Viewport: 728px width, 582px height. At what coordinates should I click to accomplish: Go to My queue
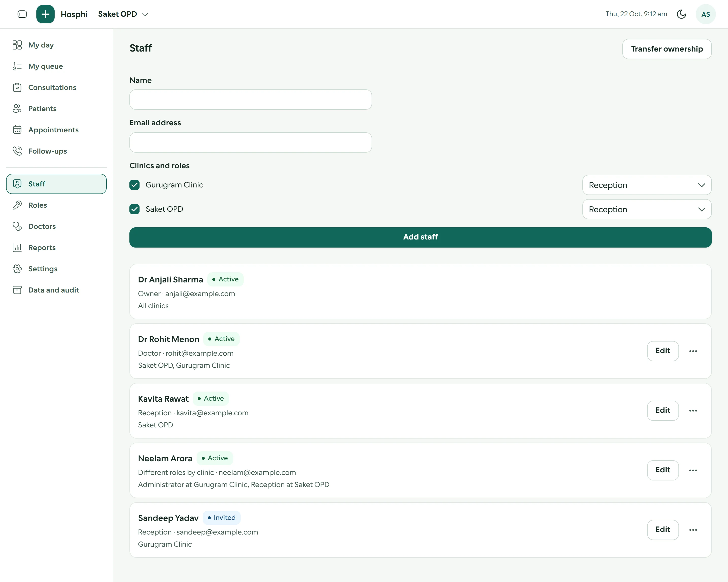(56, 66)
